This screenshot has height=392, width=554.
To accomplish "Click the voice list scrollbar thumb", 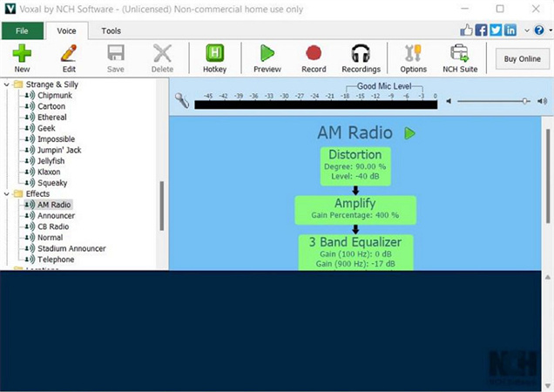I will click(162, 206).
